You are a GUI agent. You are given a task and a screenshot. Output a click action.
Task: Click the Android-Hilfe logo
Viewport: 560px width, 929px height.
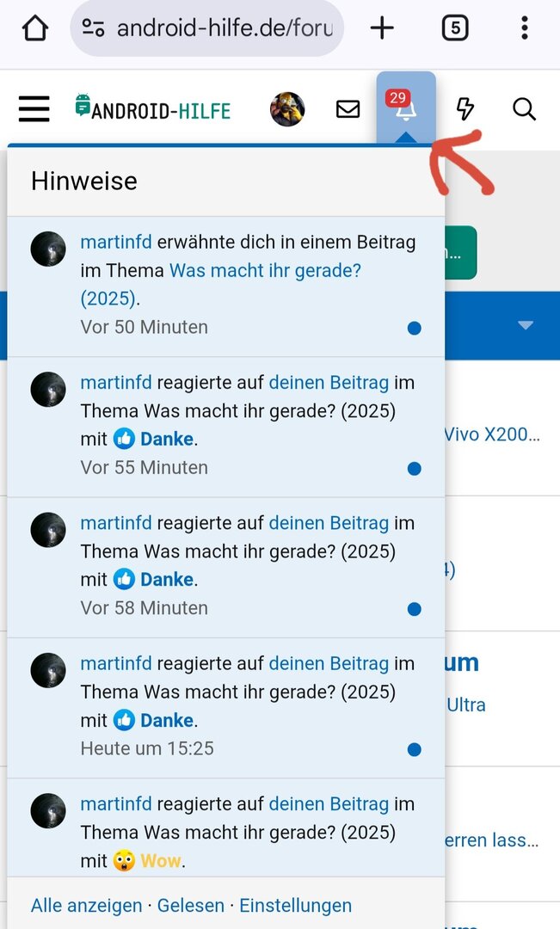tap(153, 109)
